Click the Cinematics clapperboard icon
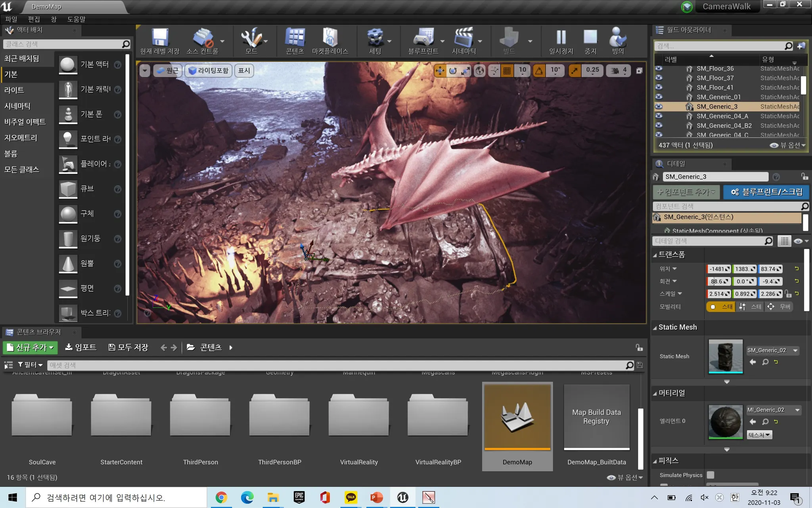Screen dimensions: 812x508 coord(463,38)
